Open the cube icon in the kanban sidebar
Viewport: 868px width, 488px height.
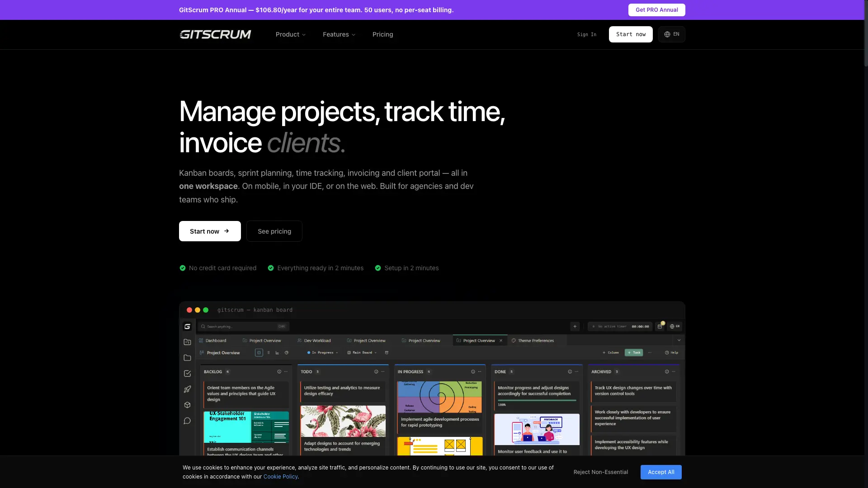click(187, 405)
